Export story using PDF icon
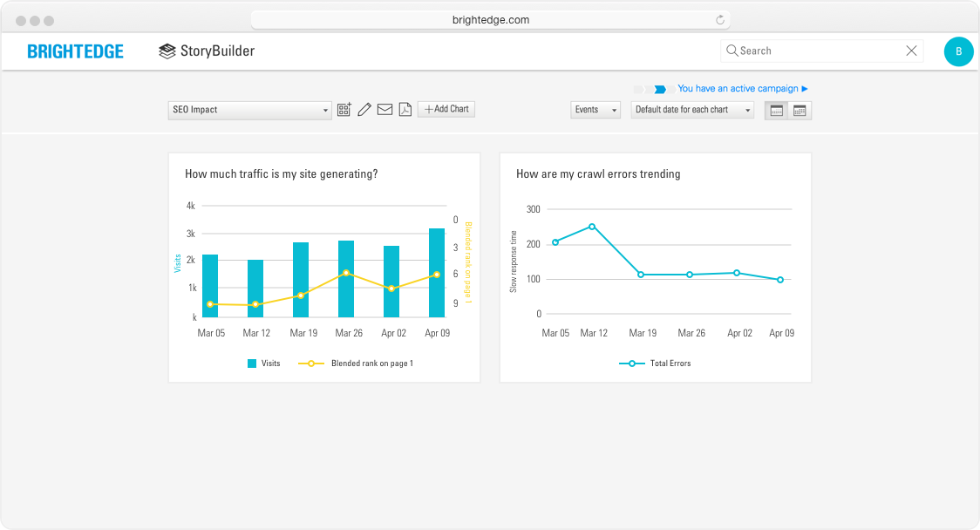The width and height of the screenshot is (980, 530). pos(405,110)
